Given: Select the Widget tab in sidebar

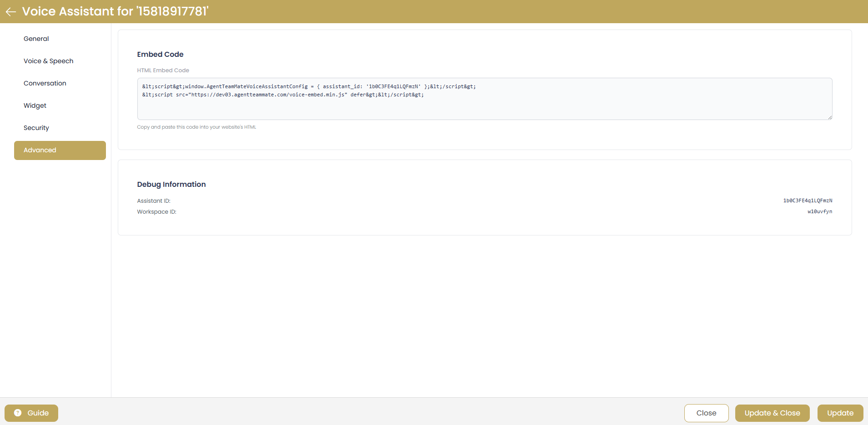Looking at the screenshot, I should 35,105.
